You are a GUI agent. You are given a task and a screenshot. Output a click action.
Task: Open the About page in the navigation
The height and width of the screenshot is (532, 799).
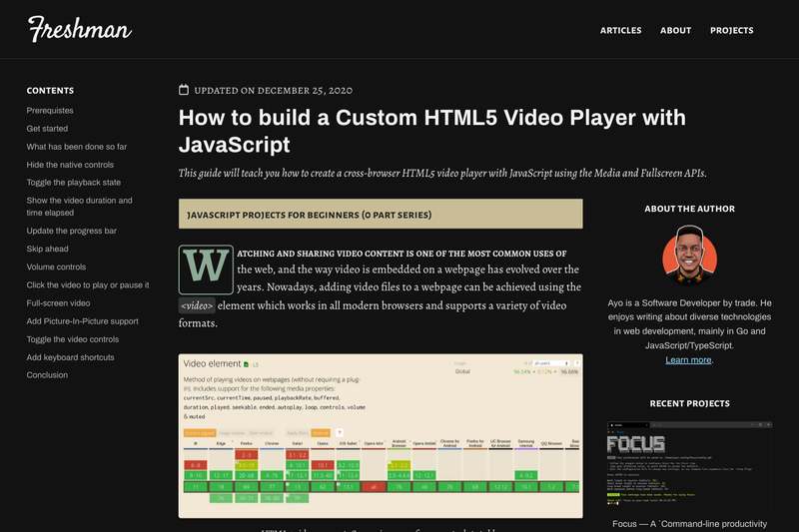tap(676, 31)
